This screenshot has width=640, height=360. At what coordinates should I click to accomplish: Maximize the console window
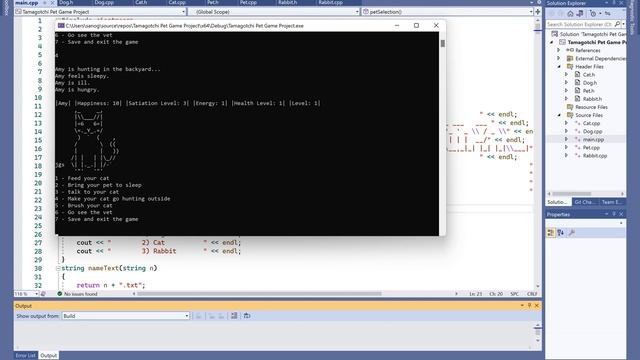[416, 25]
